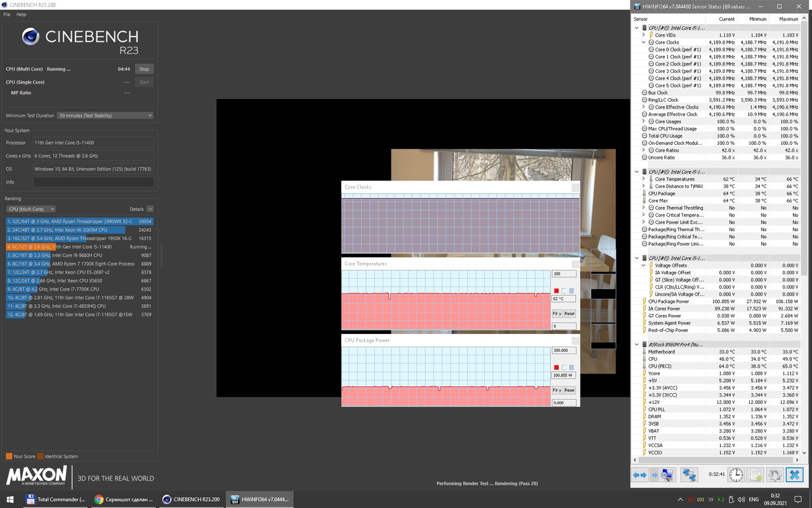The image size is (812, 508).
Task: Click CINEBENCH R23.200 taskbar button
Action: [192, 499]
